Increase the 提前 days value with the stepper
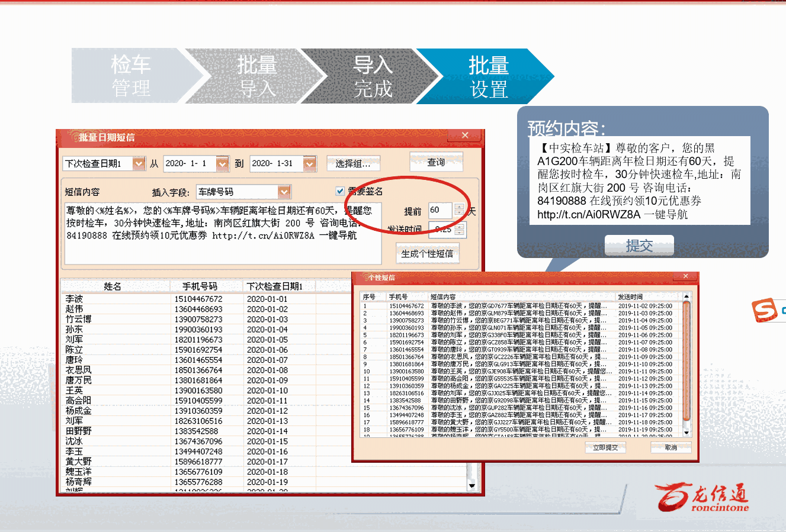Screen dimensions: 786x532 (x=459, y=207)
